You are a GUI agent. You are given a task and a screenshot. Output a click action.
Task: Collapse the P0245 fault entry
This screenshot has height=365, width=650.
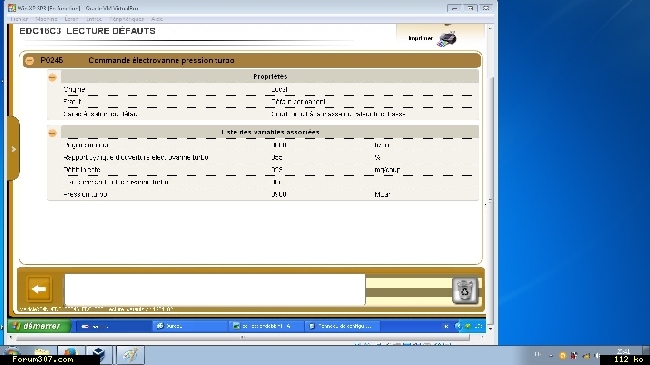(29, 61)
